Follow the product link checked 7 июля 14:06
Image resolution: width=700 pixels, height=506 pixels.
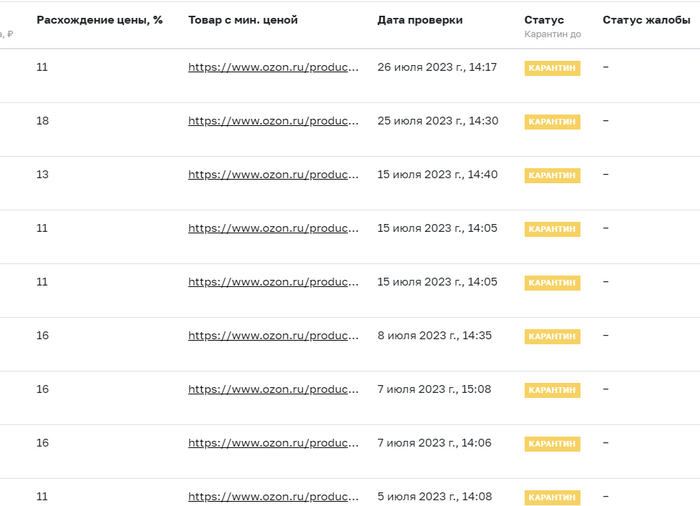click(x=273, y=443)
